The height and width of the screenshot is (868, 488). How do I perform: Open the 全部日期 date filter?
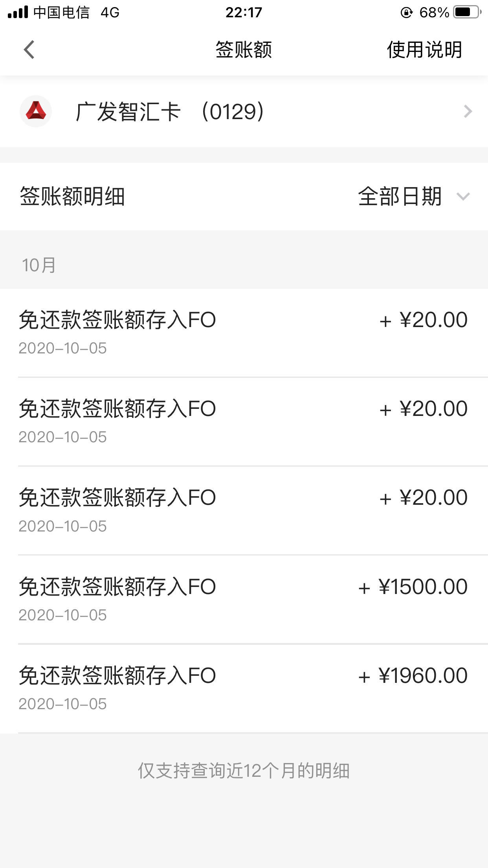414,196
